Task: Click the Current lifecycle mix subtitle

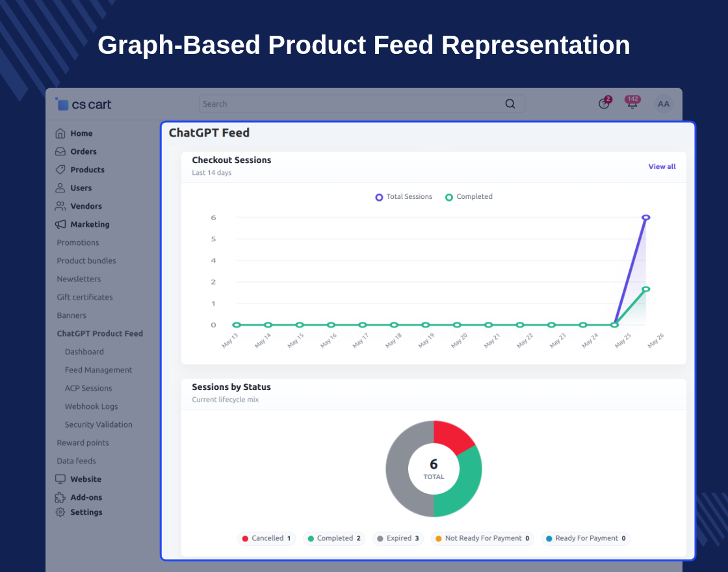Action: coord(225,400)
